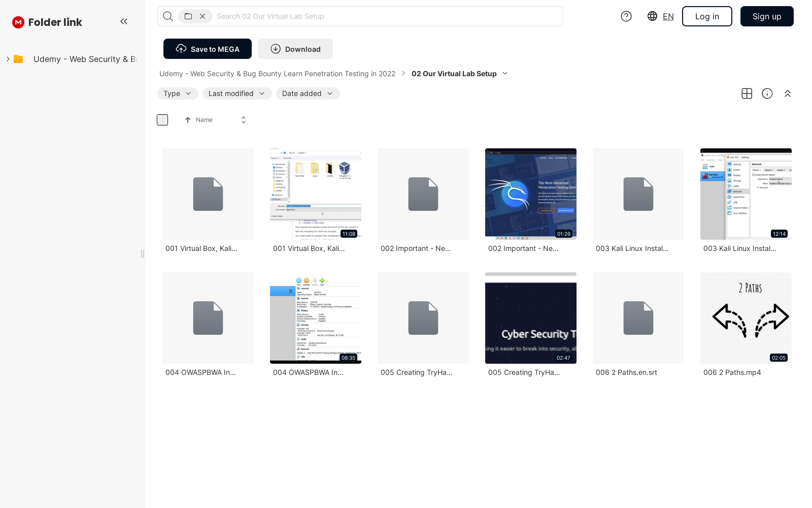The height and width of the screenshot is (508, 812).
Task: Change language via the EN link
Action: (x=668, y=16)
